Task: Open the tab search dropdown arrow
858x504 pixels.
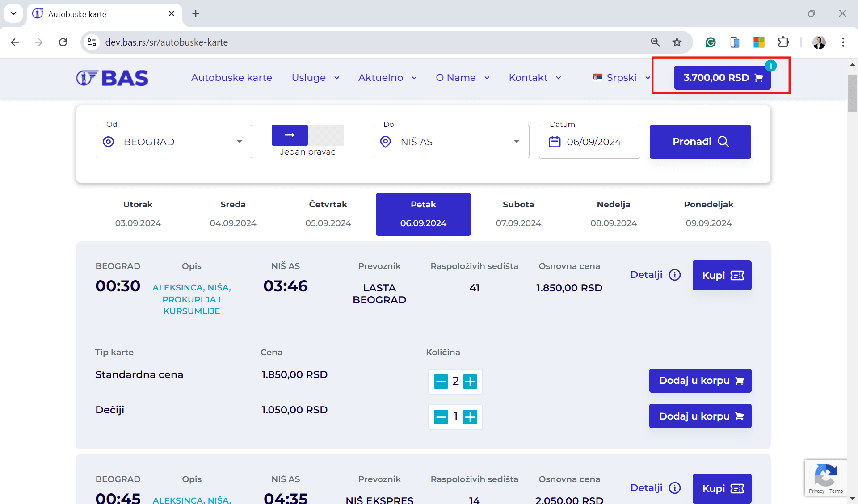Action: (13, 13)
